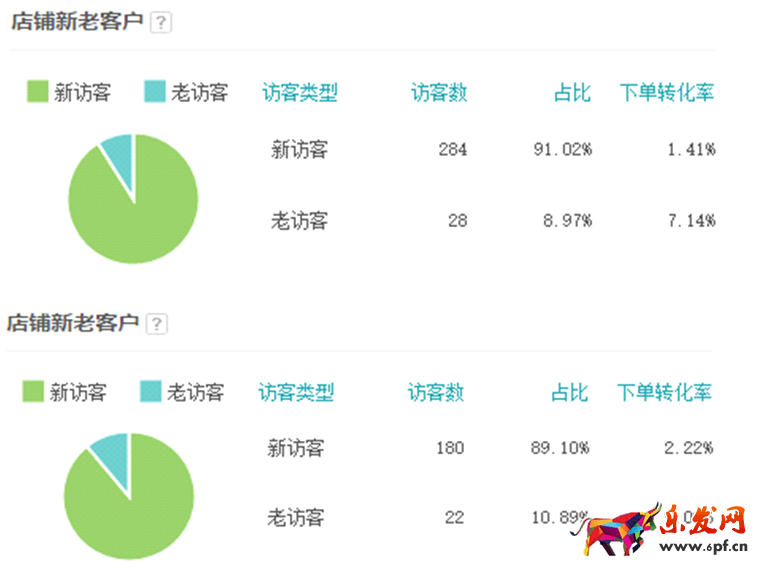758x567 pixels.
Task: Click teal 老访客 legend swatch in top chart
Action: pos(155,91)
